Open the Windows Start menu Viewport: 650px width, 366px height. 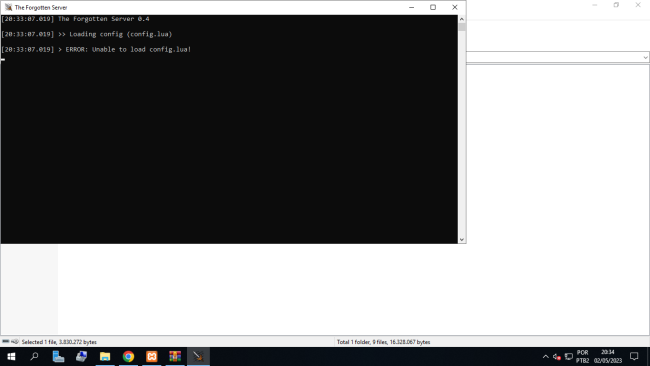click(11, 356)
